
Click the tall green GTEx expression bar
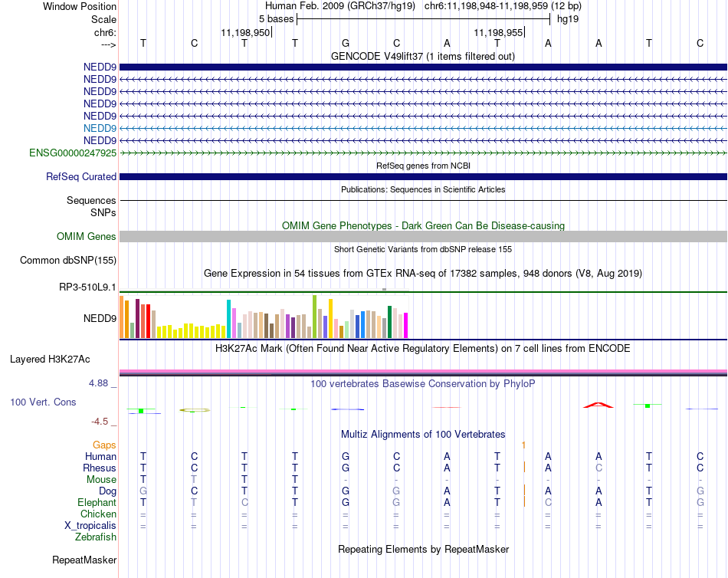(314, 317)
